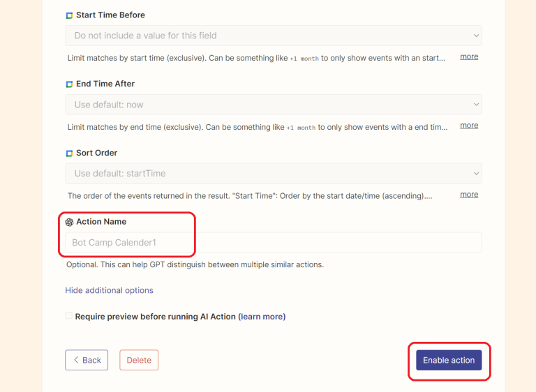Open the End Time After dropdown
536x392 pixels.
pyautogui.click(x=273, y=105)
